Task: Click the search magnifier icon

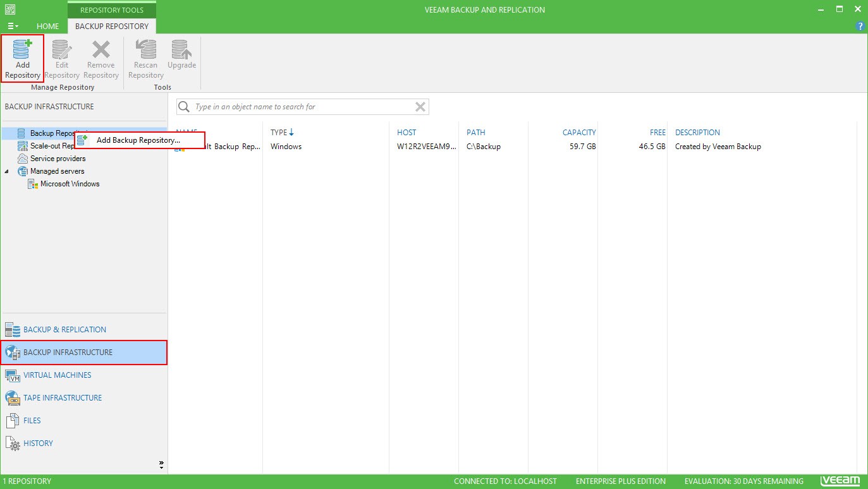Action: tap(184, 107)
